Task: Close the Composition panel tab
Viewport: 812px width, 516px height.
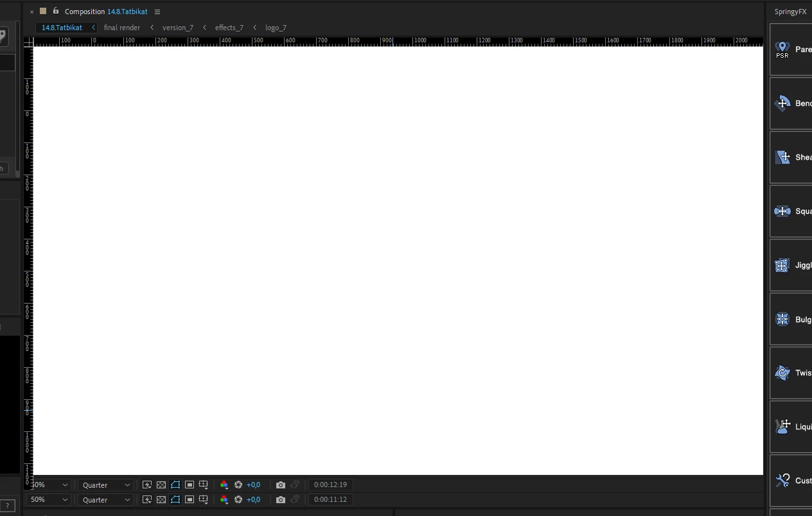Action: coord(31,12)
